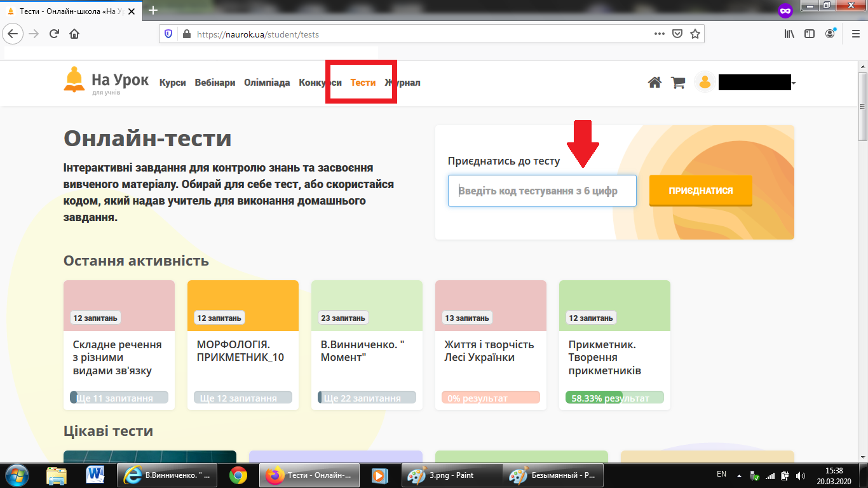Image resolution: width=868 pixels, height=488 pixels.
Task: Click the 23 запитань badge
Action: pyautogui.click(x=343, y=318)
